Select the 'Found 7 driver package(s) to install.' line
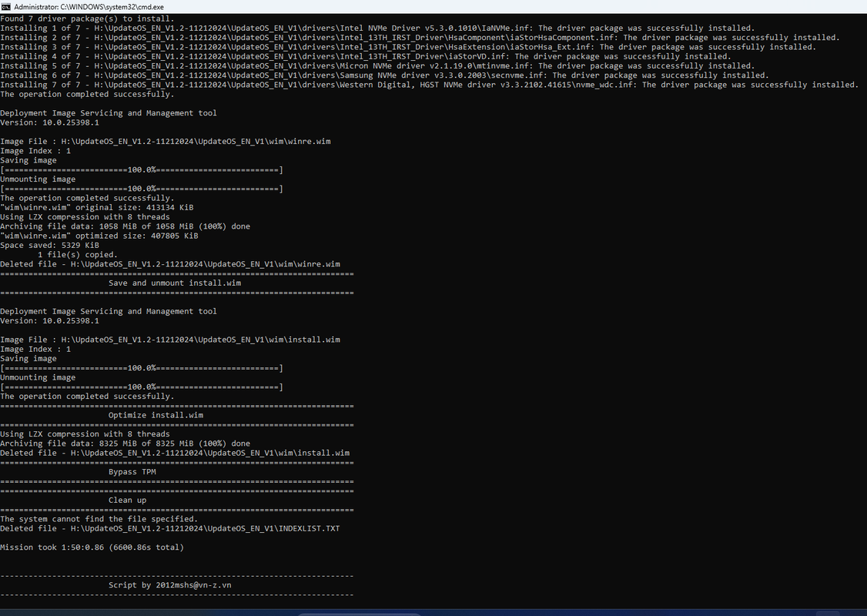Image resolution: width=867 pixels, height=616 pixels. (87, 18)
